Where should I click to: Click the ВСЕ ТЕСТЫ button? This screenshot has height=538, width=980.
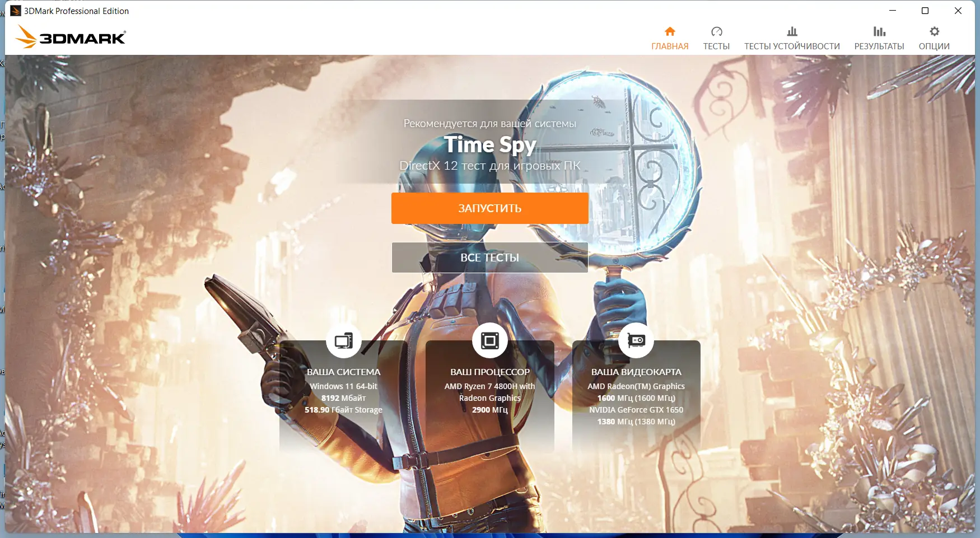(490, 258)
